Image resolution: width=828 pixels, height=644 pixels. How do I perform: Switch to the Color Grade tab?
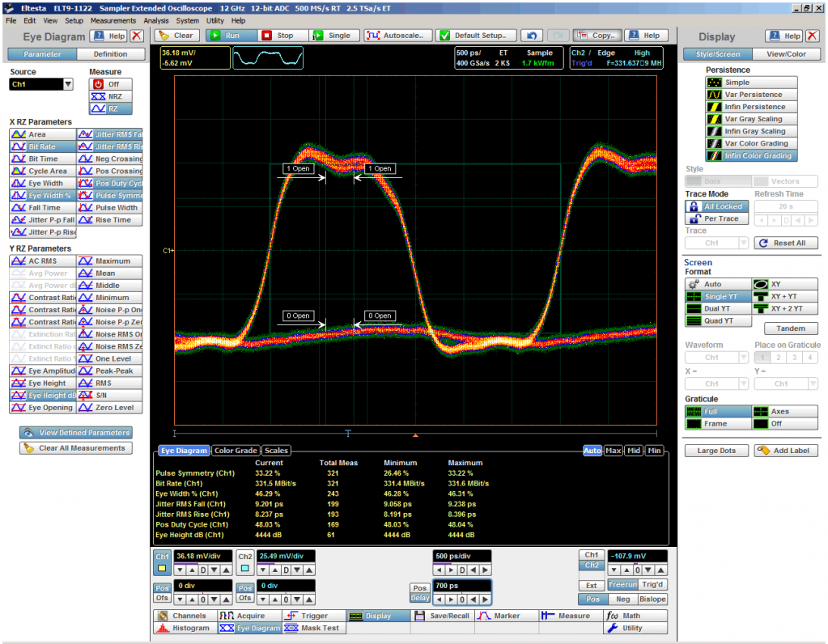click(236, 451)
